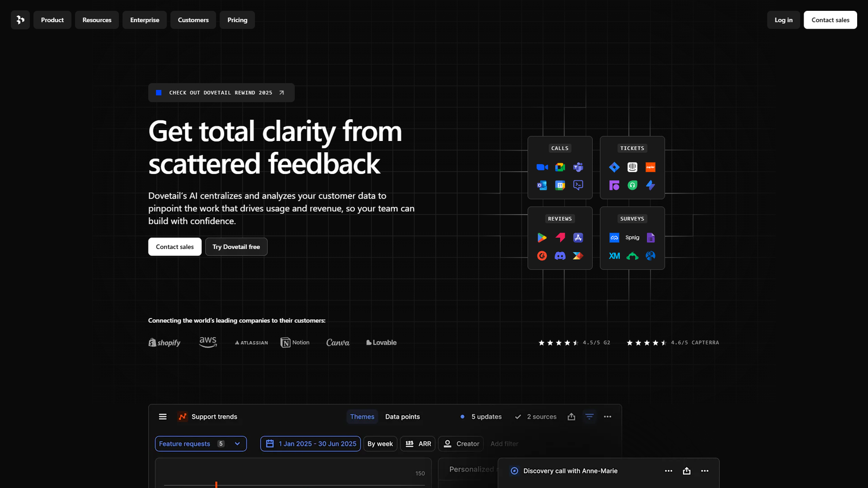
Task: Click the G2 icon under Reviews
Action: pyautogui.click(x=542, y=256)
